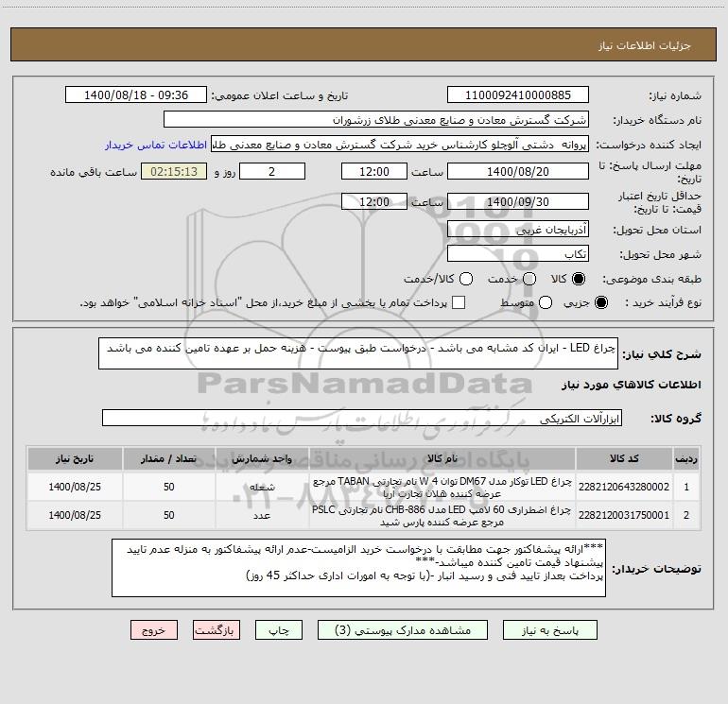The image size is (728, 704).
Task: Click the price validity time field beside 1400/09/30
Action: (x=374, y=201)
